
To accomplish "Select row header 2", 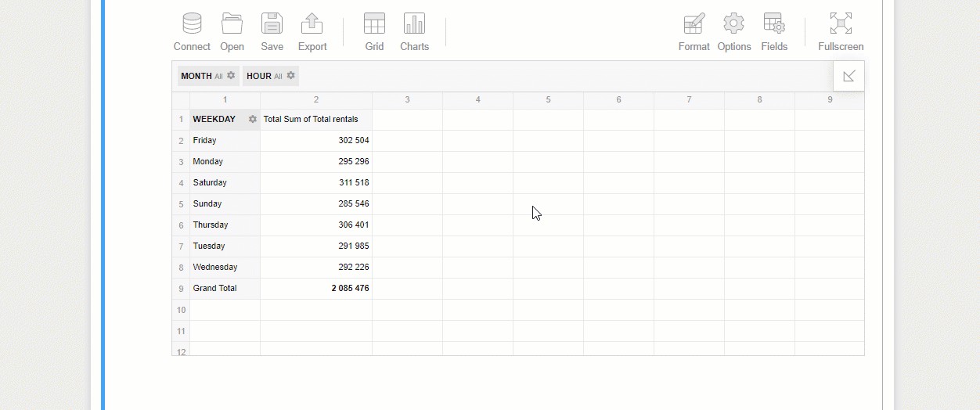I will pos(181,141).
